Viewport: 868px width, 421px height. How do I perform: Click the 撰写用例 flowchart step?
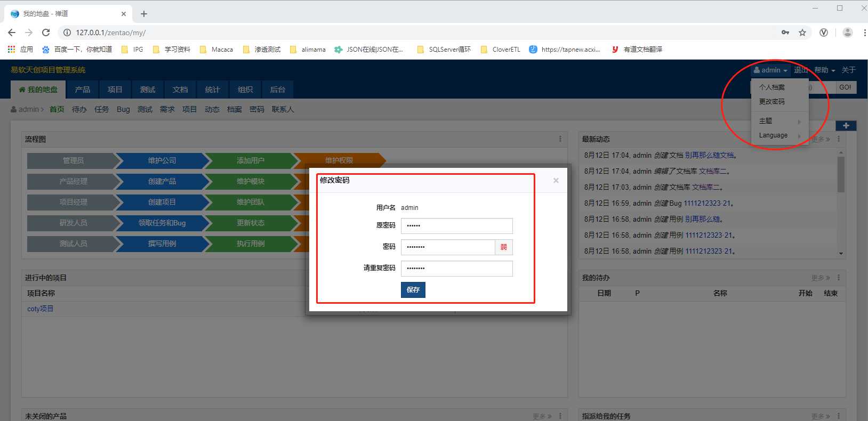pos(162,244)
